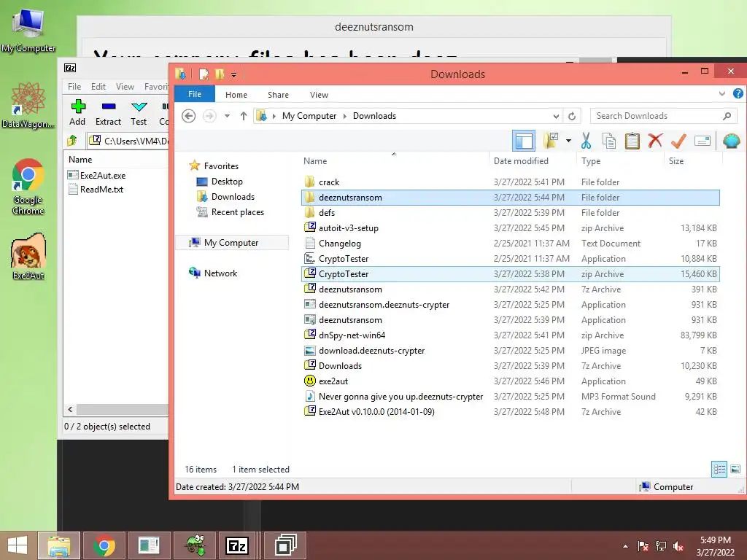This screenshot has width=747, height=560.
Task: Click the blue Help question mark icon
Action: (738, 94)
